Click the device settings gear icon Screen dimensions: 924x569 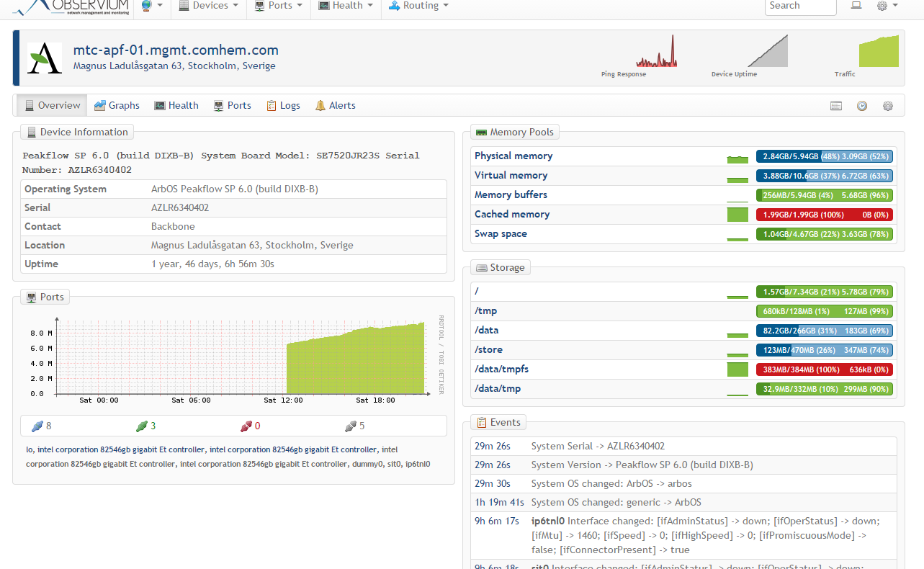point(888,106)
